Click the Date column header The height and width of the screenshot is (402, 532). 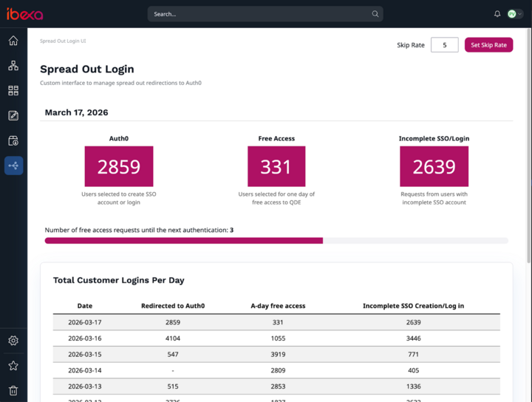click(85, 306)
